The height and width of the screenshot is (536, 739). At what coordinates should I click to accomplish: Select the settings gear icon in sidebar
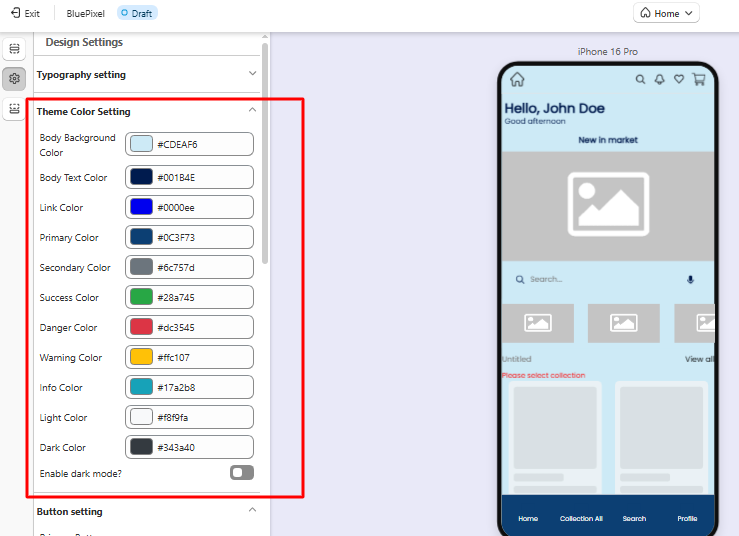(x=14, y=79)
